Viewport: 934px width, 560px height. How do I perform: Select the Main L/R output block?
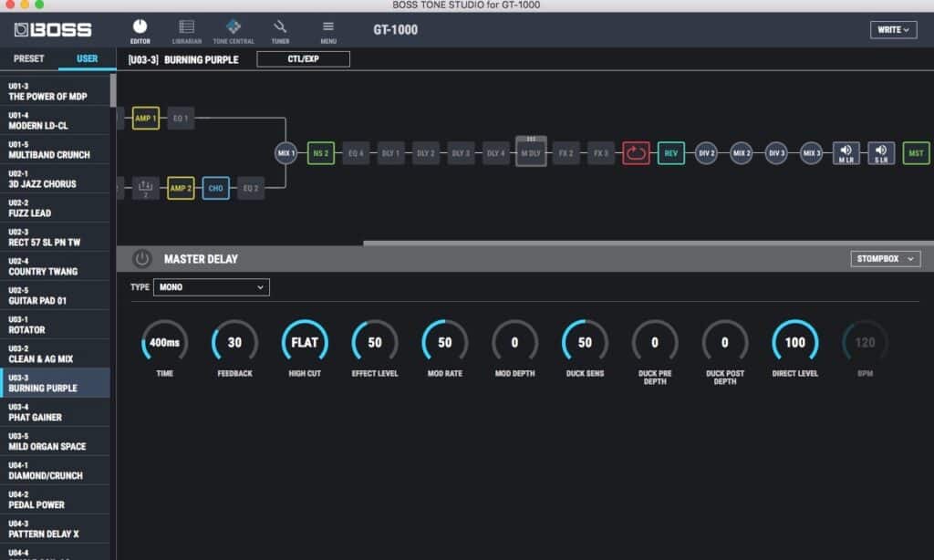846,153
